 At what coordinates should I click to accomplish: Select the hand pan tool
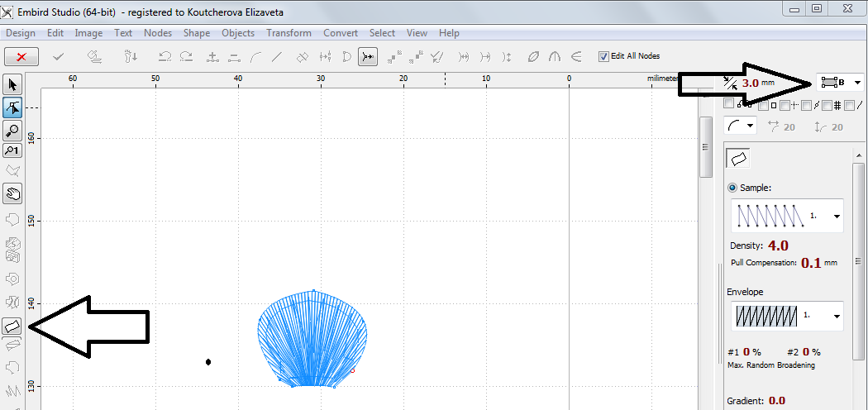[12, 193]
